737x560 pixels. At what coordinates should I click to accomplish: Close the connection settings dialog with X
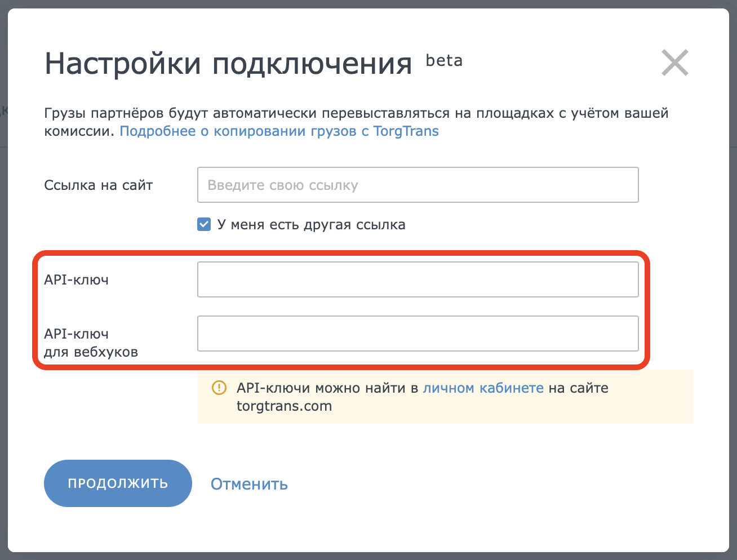(675, 63)
